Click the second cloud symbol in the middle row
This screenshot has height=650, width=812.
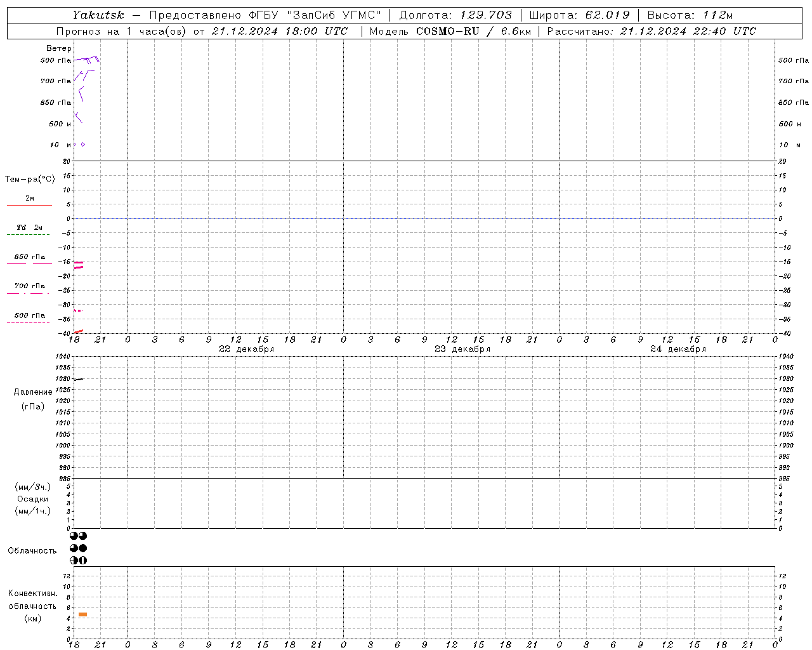pos(82,548)
